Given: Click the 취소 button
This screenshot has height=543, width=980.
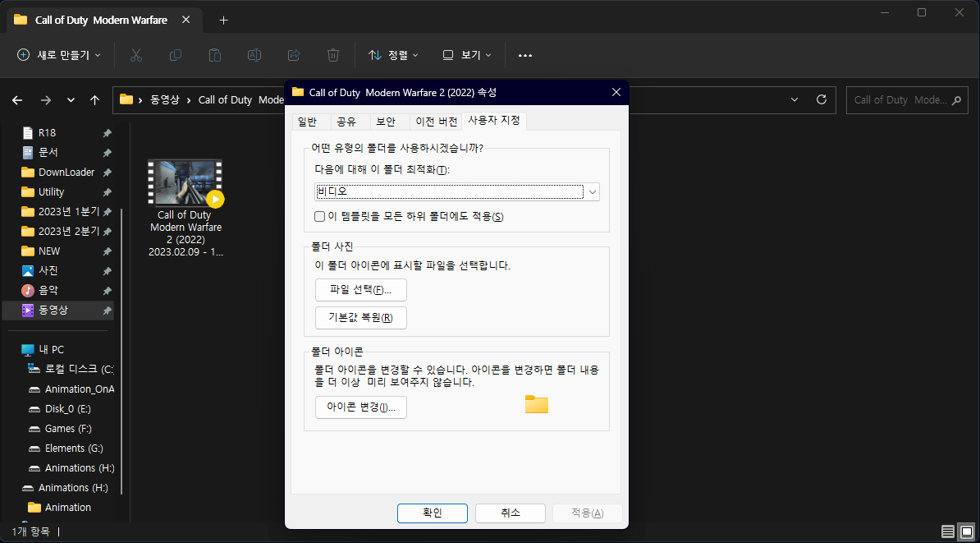Looking at the screenshot, I should 510,513.
